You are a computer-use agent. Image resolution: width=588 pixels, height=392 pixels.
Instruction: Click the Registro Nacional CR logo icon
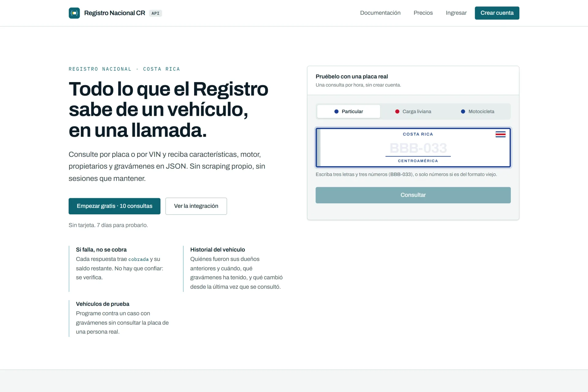tap(74, 13)
